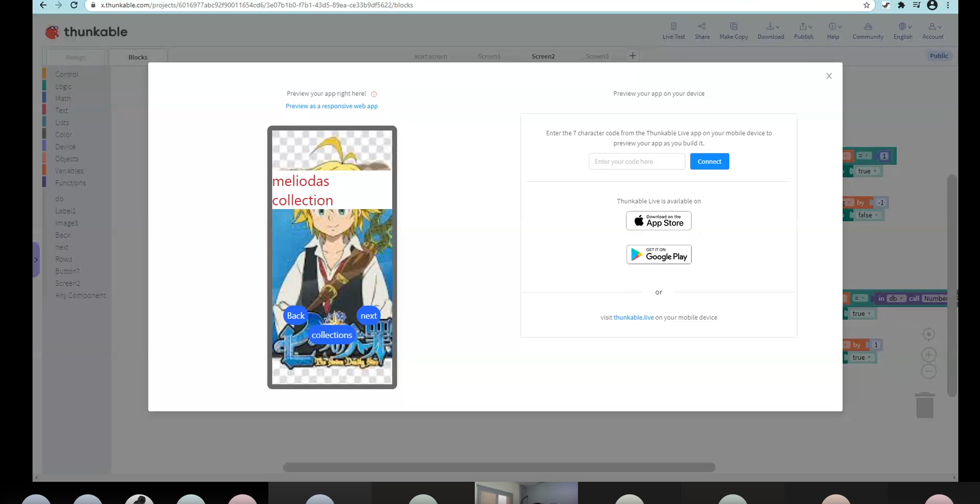Click Download on the App Store badge
This screenshot has width=980, height=504.
pyautogui.click(x=659, y=220)
